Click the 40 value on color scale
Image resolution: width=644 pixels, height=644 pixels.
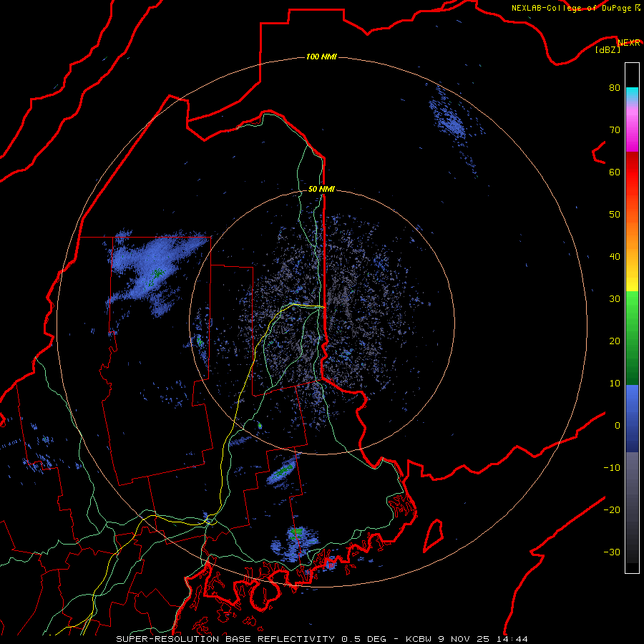click(x=615, y=257)
